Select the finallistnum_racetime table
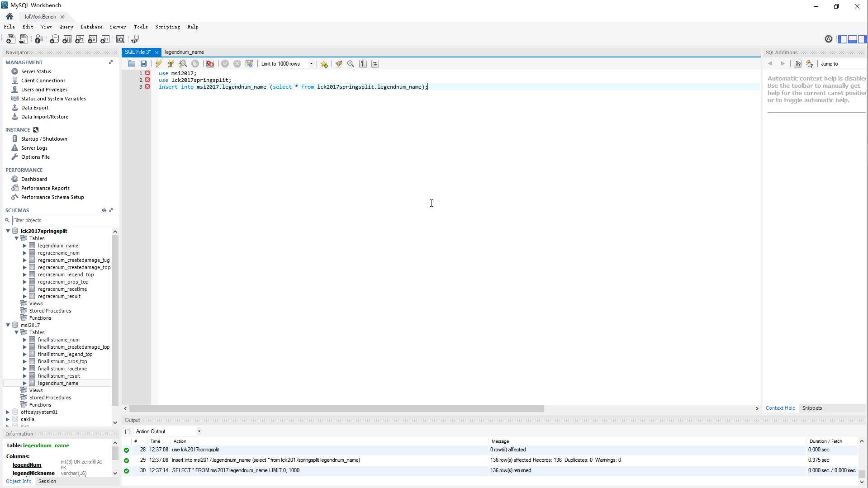The height and width of the screenshot is (488, 868). click(62, 369)
